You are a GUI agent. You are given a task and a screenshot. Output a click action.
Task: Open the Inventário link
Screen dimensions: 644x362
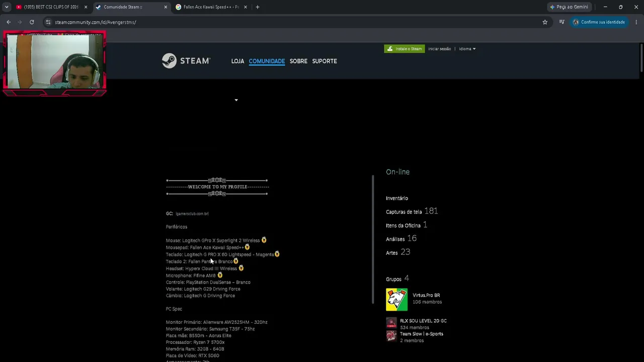(x=397, y=198)
